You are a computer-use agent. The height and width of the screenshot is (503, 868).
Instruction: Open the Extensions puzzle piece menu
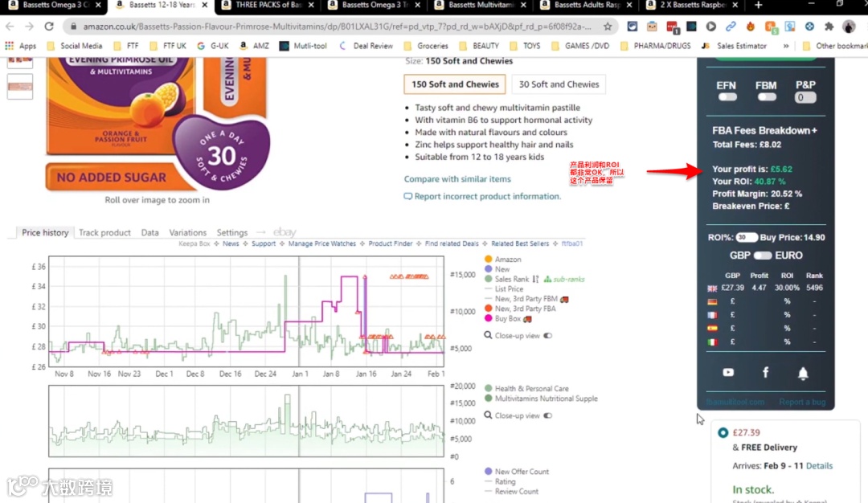829,26
